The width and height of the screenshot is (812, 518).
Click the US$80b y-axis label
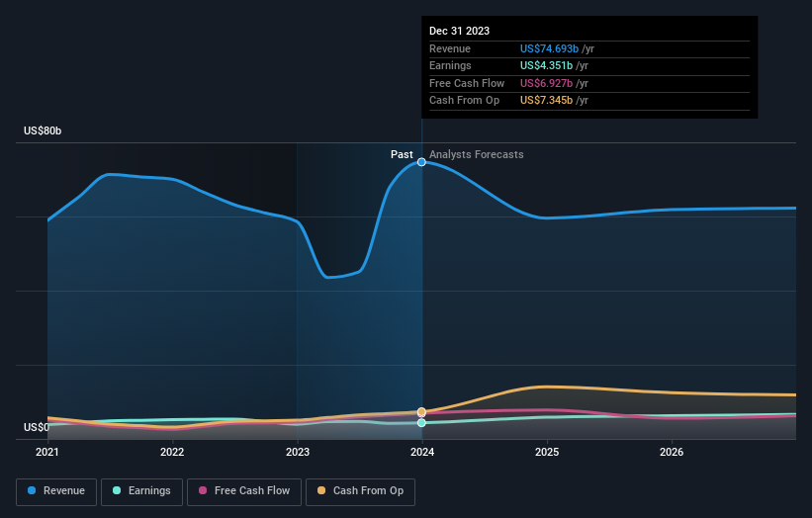(43, 130)
